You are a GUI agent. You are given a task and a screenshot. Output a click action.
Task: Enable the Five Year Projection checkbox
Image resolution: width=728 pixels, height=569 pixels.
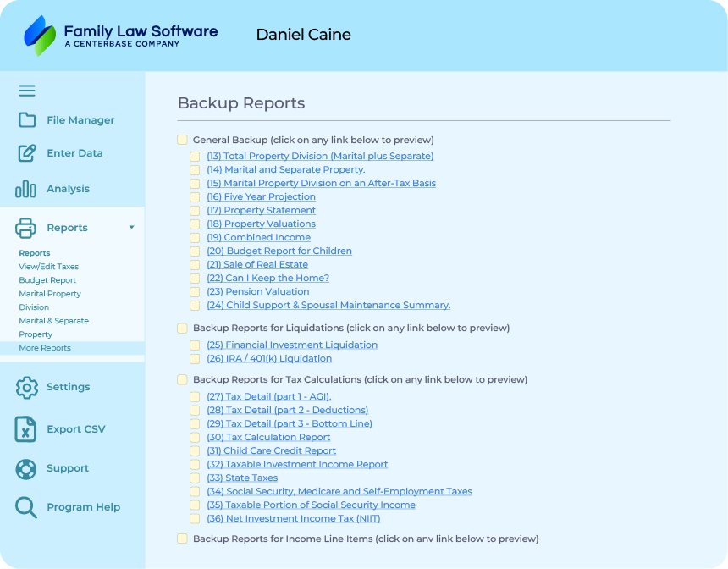pyautogui.click(x=196, y=197)
